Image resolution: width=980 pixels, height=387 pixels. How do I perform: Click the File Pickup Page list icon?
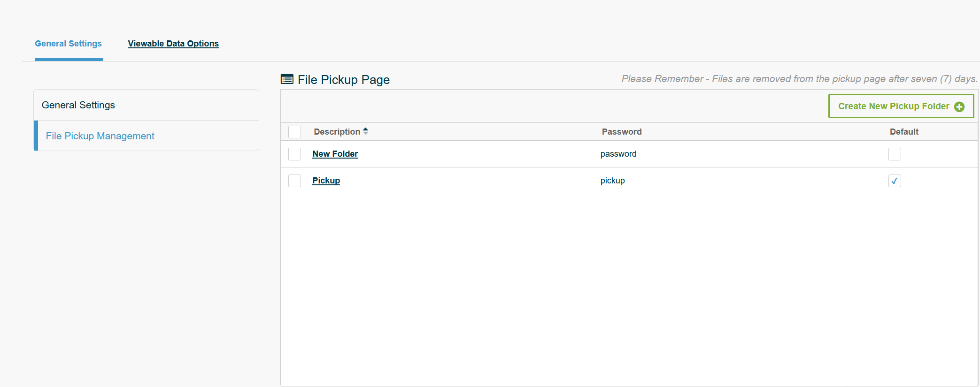287,79
